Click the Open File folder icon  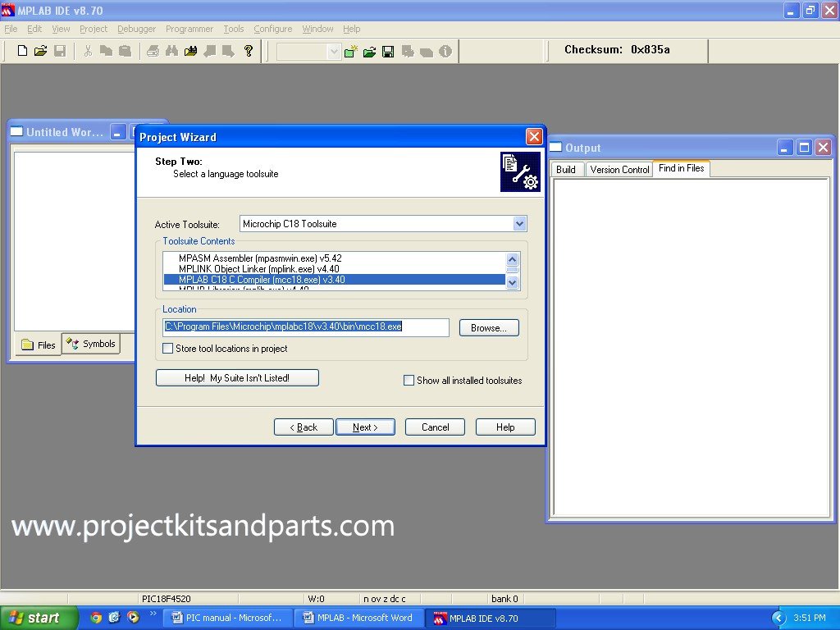(41, 51)
